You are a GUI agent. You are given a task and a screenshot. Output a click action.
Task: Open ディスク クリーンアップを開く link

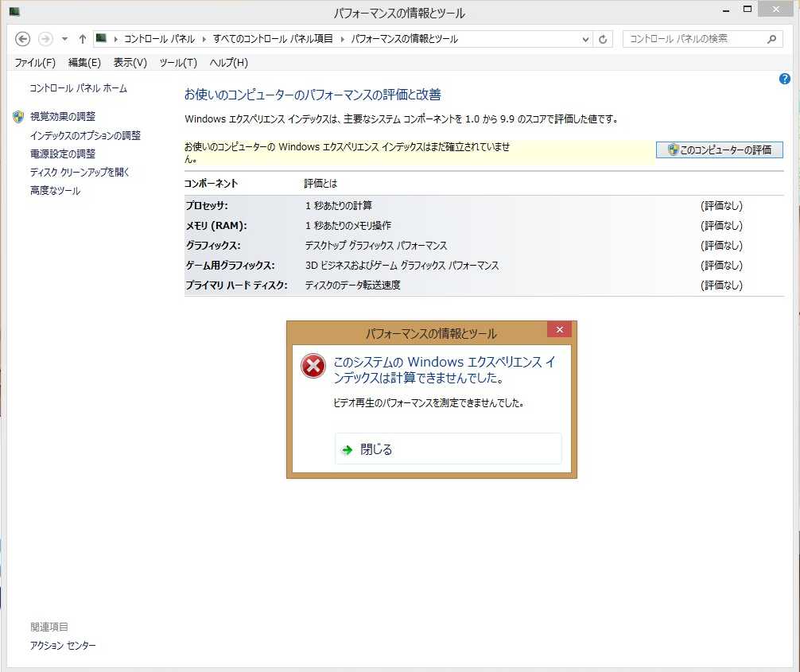click(80, 172)
